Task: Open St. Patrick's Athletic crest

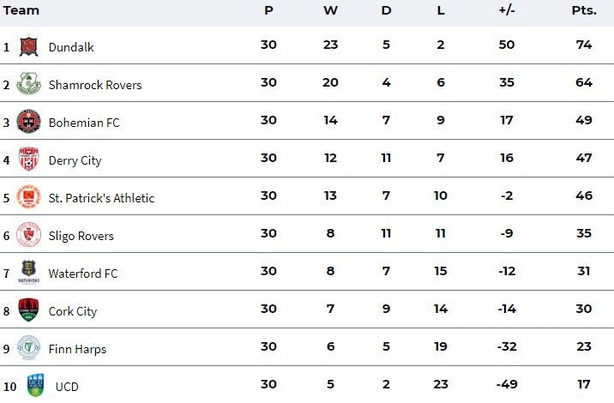Action: tap(29, 197)
